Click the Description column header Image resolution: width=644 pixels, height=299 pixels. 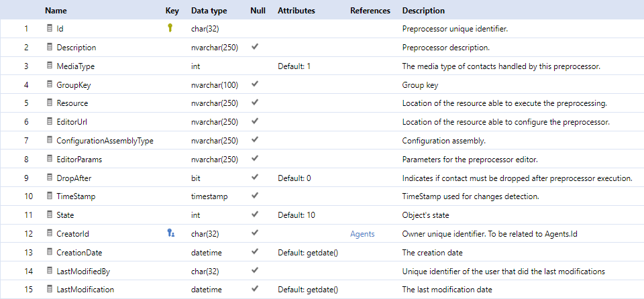(x=423, y=11)
